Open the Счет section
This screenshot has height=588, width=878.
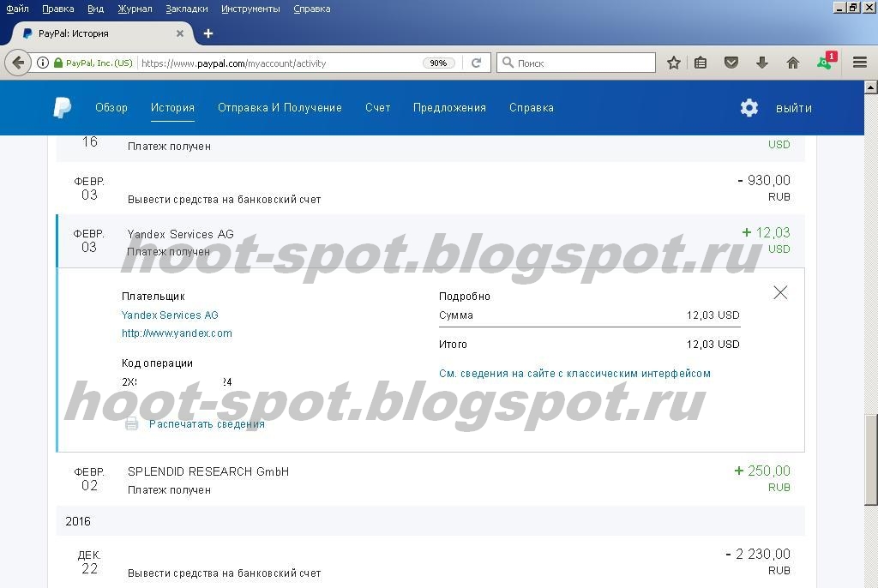click(x=378, y=107)
